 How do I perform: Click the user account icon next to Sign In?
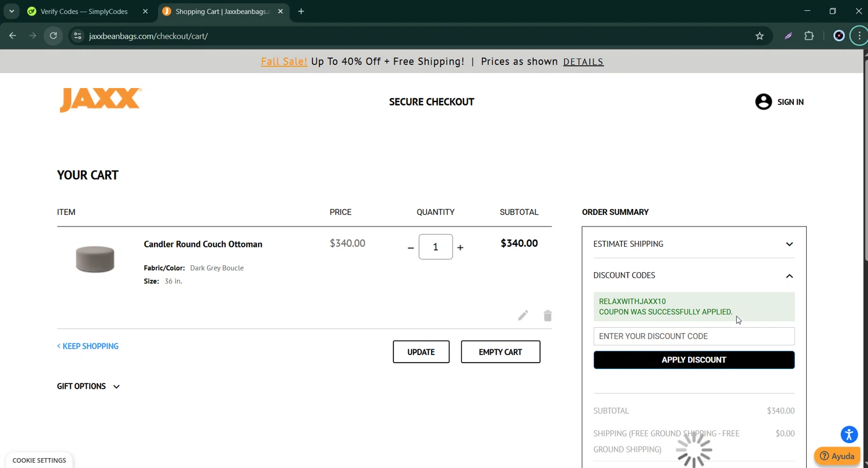click(x=763, y=102)
